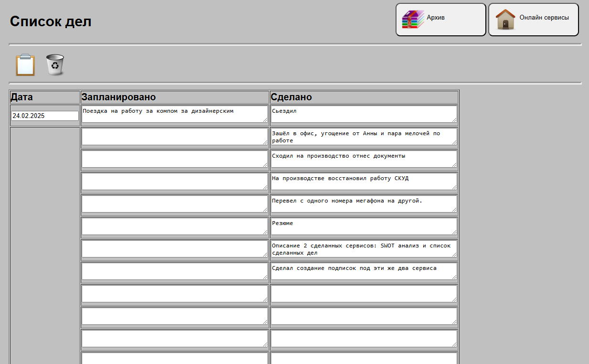This screenshot has width=589, height=364.
Task: Click the done field mentioning СКУД
Action: click(x=363, y=181)
